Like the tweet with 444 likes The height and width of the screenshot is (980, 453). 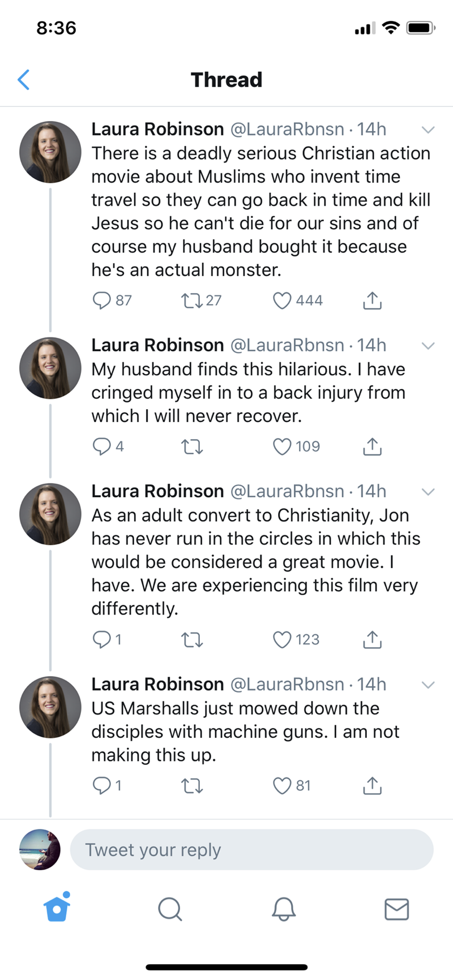[282, 300]
